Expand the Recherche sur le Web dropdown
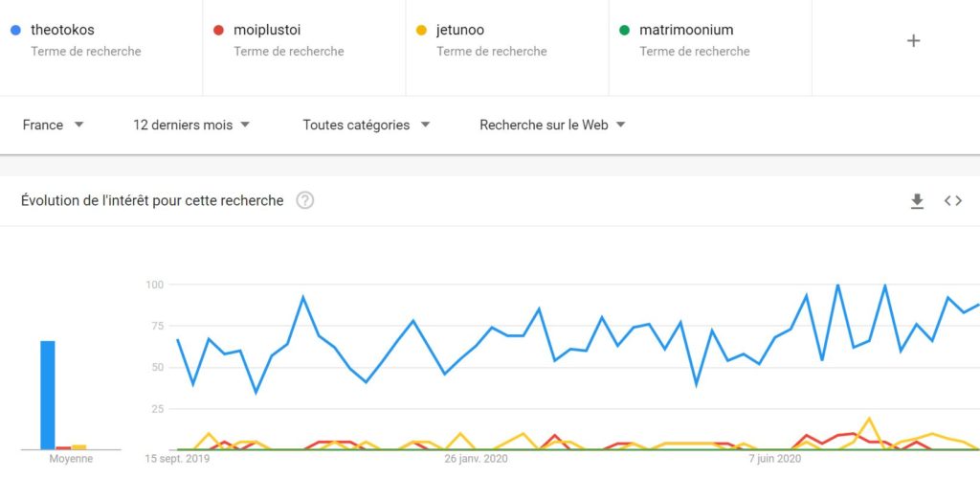Image resolution: width=980 pixels, height=479 pixels. (552, 125)
